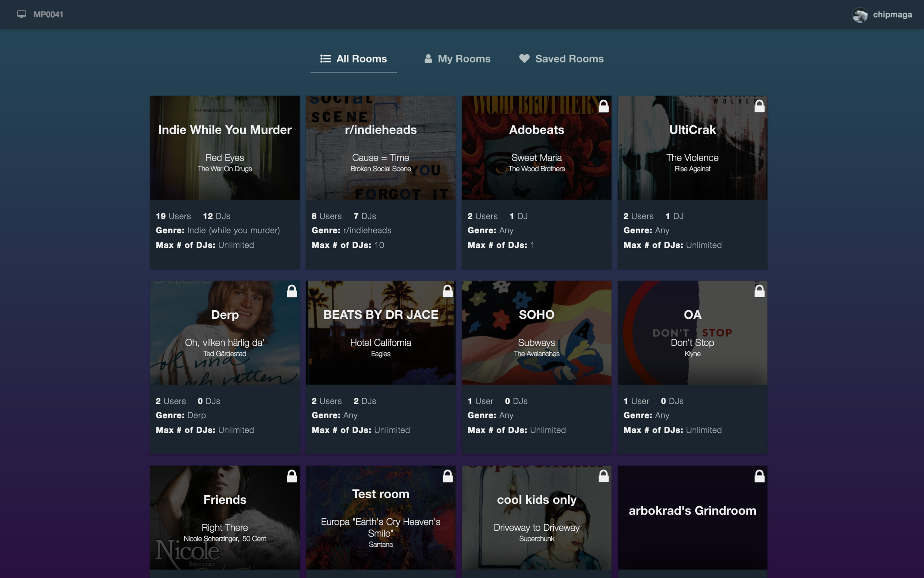Click the 7 DJs count
Screen dimensions: 924x578
(365, 216)
